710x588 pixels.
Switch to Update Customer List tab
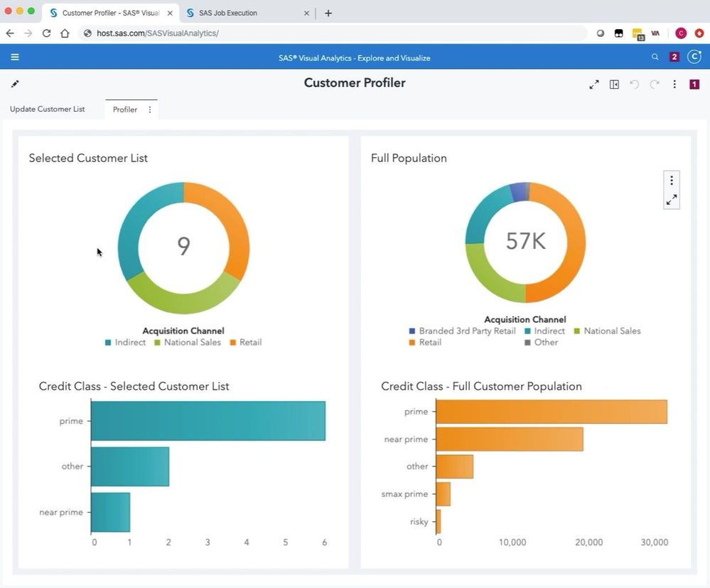pos(47,109)
